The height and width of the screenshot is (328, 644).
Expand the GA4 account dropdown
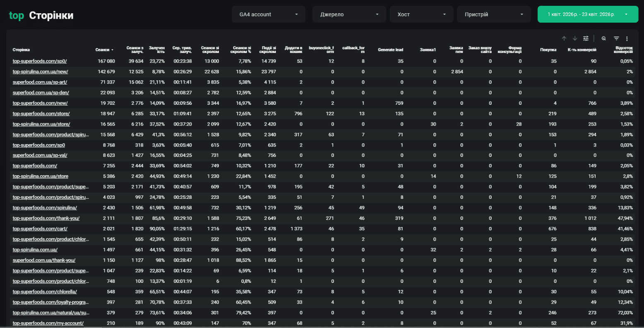pyautogui.click(x=269, y=14)
